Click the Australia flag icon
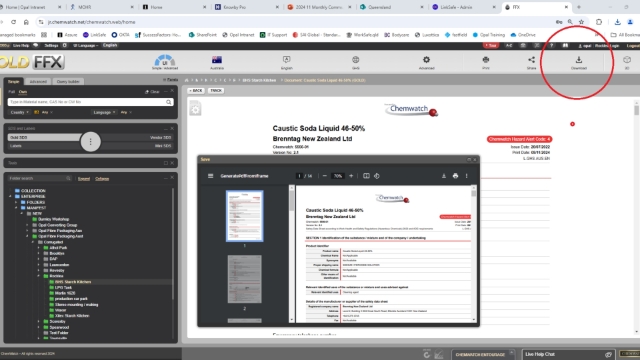 click(217, 60)
